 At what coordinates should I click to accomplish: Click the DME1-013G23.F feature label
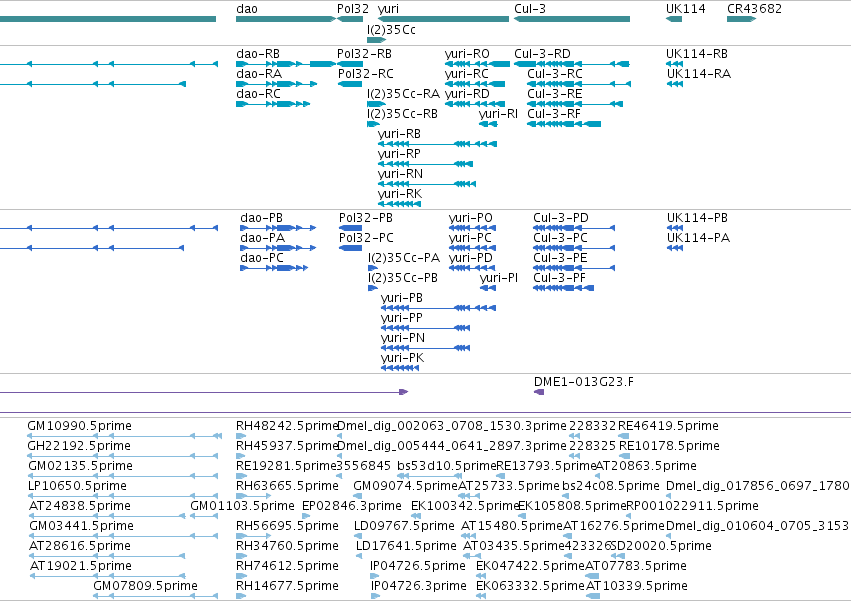click(x=583, y=382)
